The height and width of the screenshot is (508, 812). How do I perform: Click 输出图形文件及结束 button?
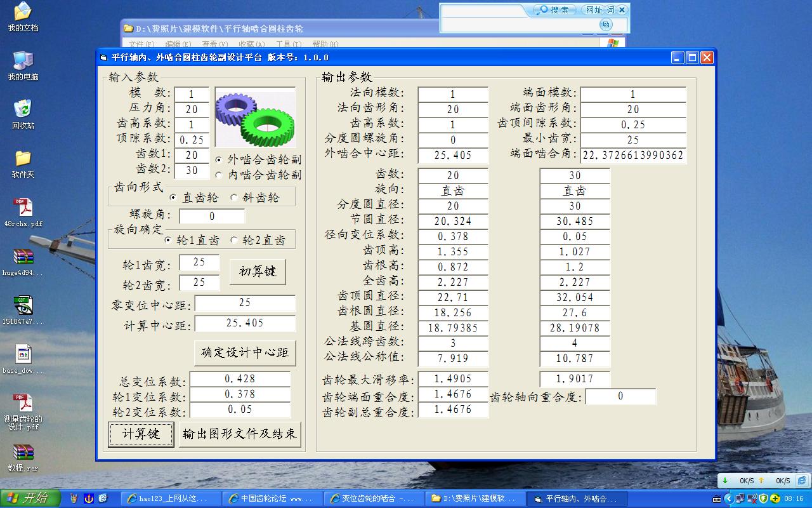(x=240, y=434)
